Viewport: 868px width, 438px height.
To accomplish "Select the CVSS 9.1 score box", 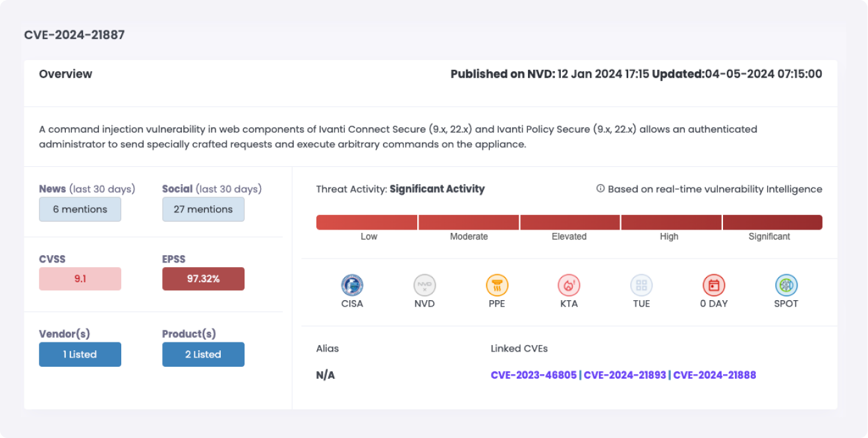I will (80, 279).
